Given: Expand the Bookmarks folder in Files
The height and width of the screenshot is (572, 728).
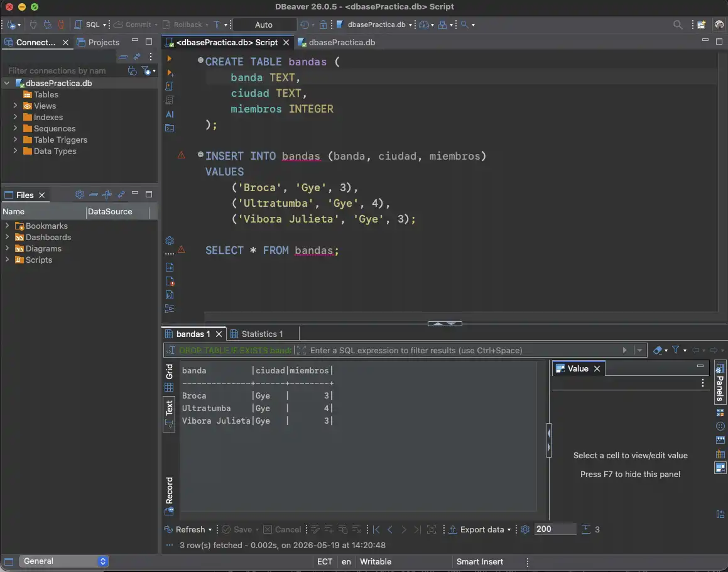Looking at the screenshot, I should point(7,226).
